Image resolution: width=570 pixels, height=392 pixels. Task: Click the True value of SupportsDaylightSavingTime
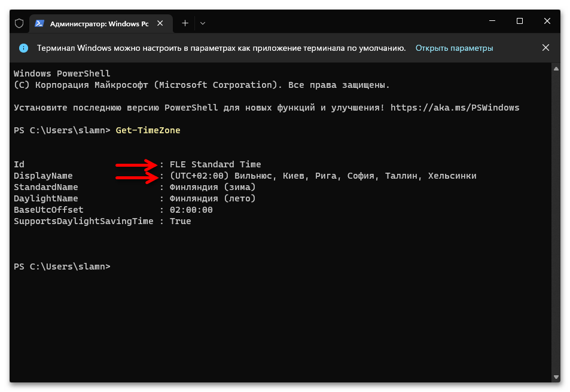coord(180,221)
